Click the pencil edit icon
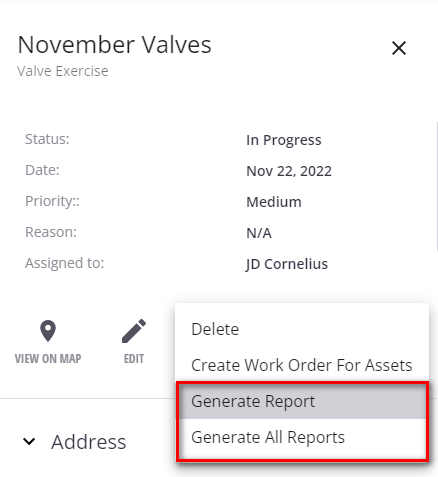 pos(134,331)
